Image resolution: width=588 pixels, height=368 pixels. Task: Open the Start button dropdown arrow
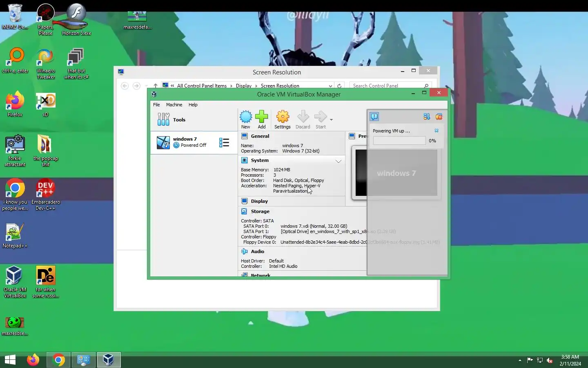click(x=331, y=120)
